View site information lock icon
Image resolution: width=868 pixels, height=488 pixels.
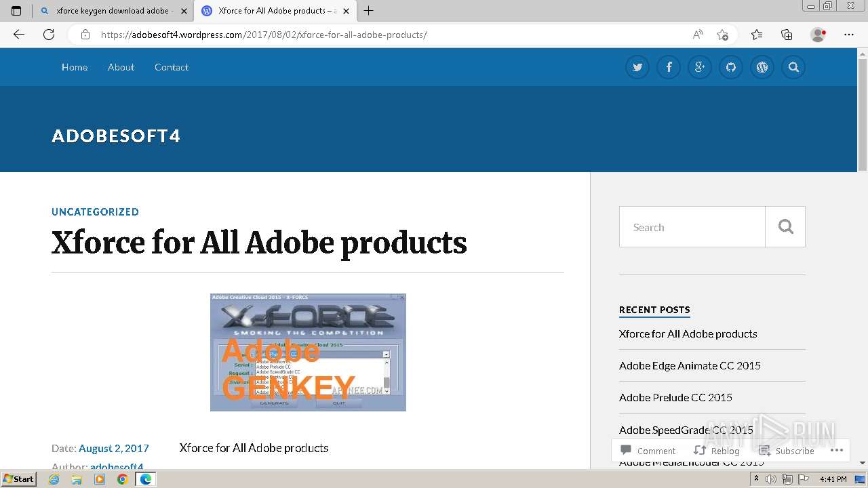coord(85,35)
